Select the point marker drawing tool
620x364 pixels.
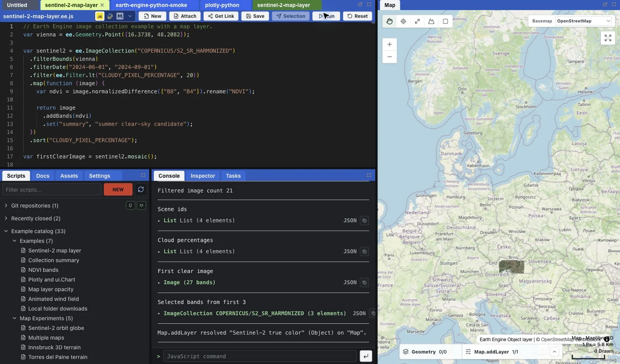click(x=403, y=21)
